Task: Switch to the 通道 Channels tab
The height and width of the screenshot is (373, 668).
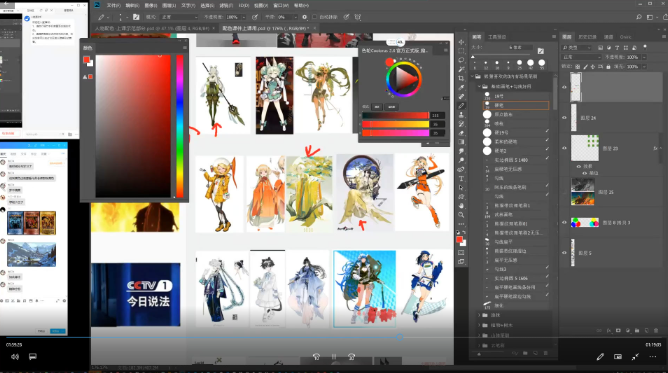Action: point(608,37)
